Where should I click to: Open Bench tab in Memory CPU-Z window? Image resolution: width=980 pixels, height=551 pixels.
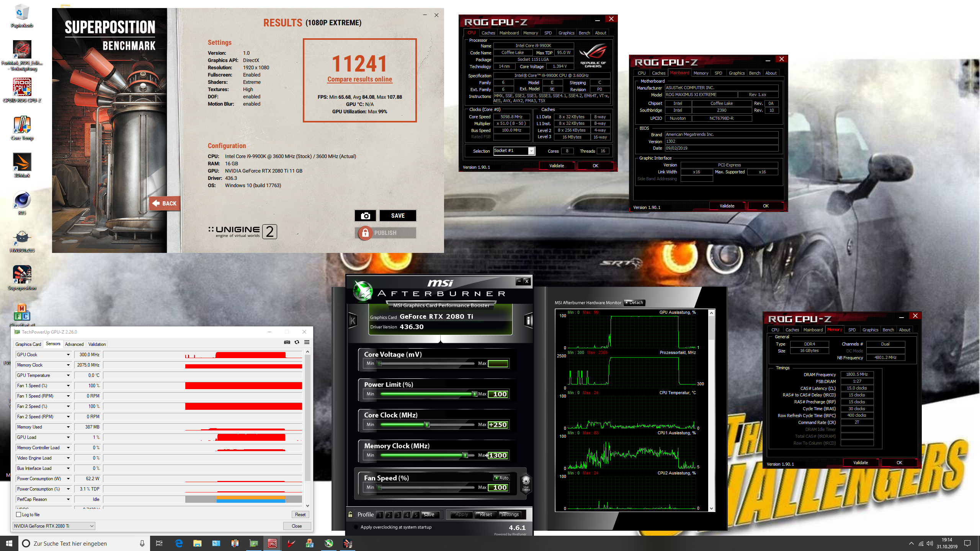click(888, 330)
